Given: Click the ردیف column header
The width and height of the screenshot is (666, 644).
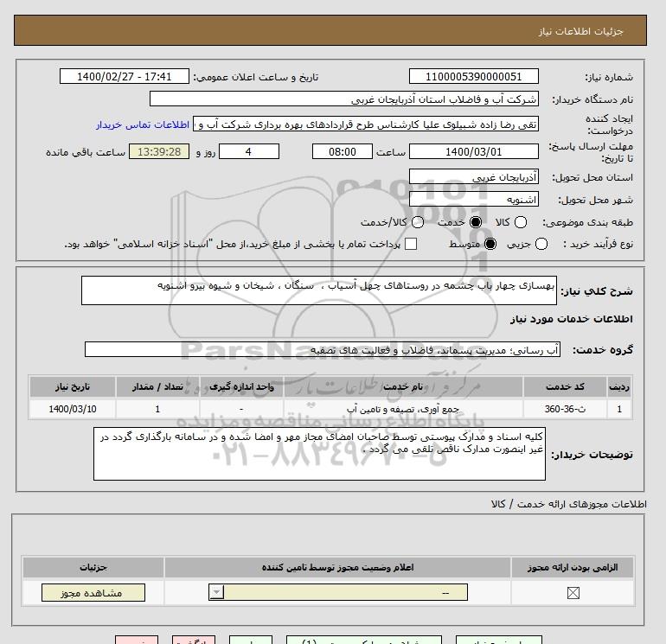Looking at the screenshot, I should 618,386.
